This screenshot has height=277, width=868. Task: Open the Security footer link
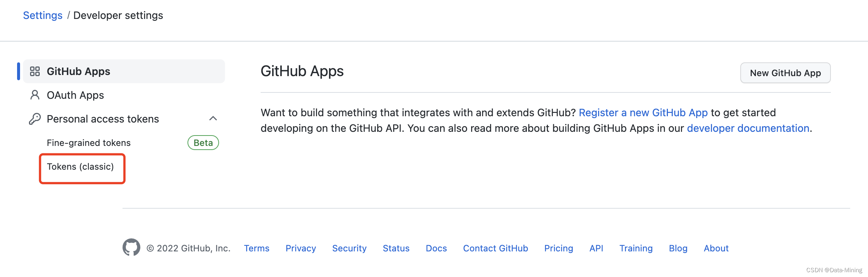(x=349, y=248)
